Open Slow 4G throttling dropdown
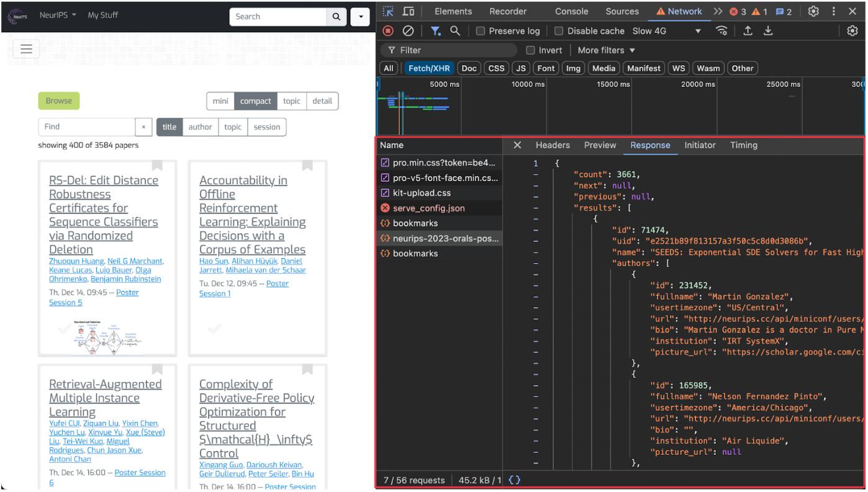 (x=667, y=31)
